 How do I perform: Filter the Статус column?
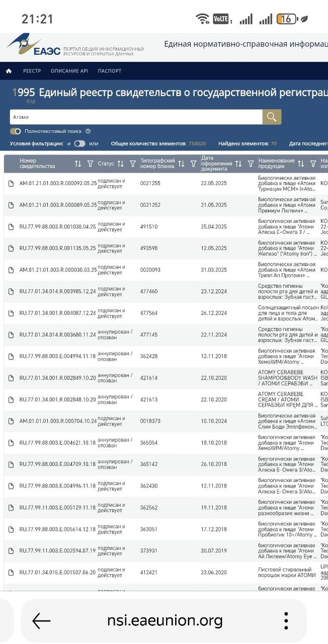click(132, 164)
